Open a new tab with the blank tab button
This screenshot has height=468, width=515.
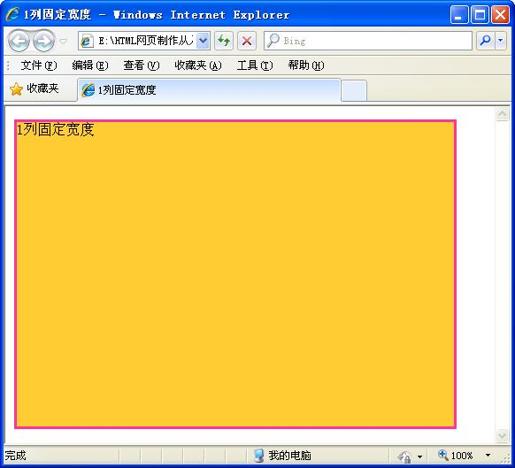(x=354, y=90)
